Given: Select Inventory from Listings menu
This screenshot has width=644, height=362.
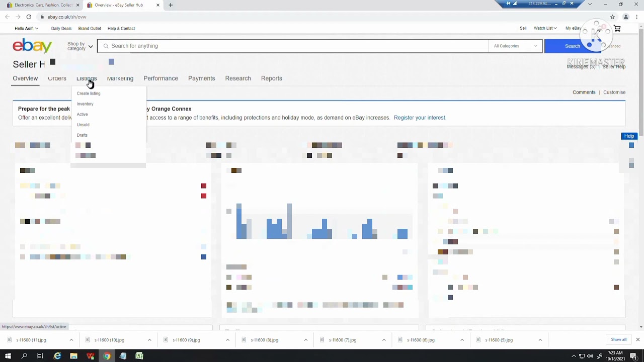Looking at the screenshot, I should [x=85, y=104].
